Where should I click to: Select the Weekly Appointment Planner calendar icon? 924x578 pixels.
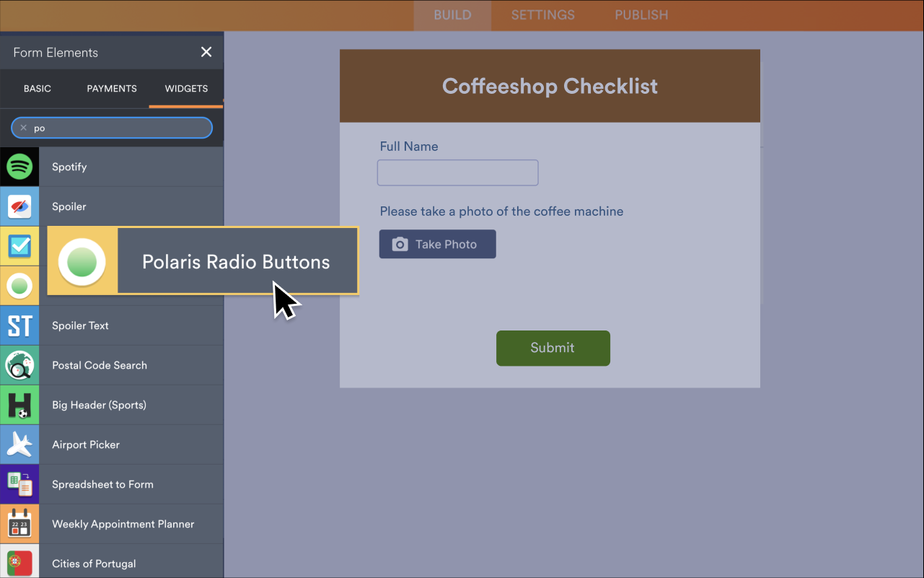(x=19, y=524)
